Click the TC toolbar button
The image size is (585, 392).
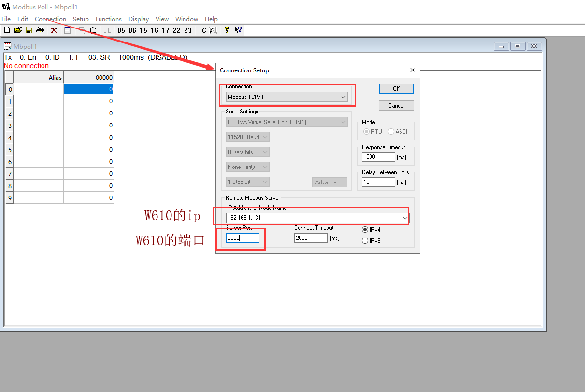[x=202, y=30]
